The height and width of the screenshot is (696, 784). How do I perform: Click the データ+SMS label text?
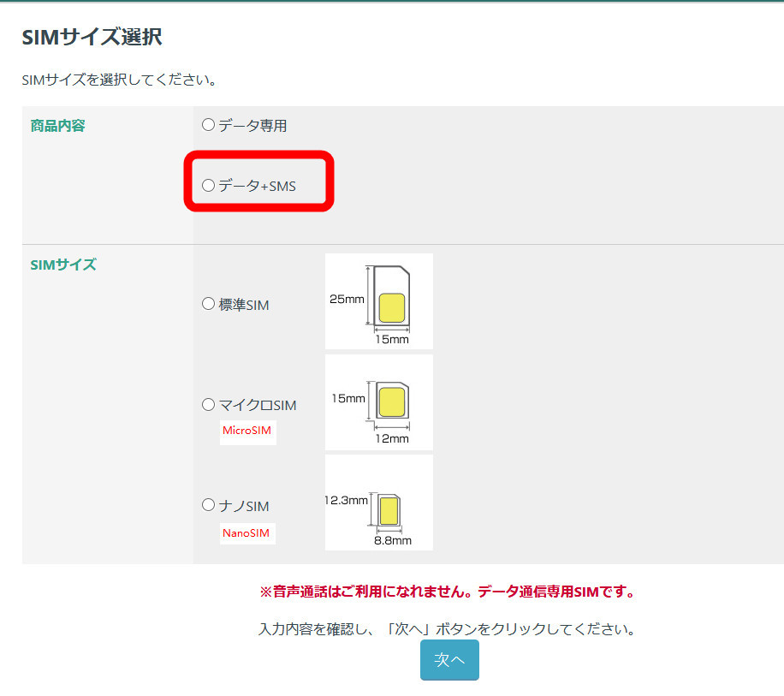click(x=257, y=186)
